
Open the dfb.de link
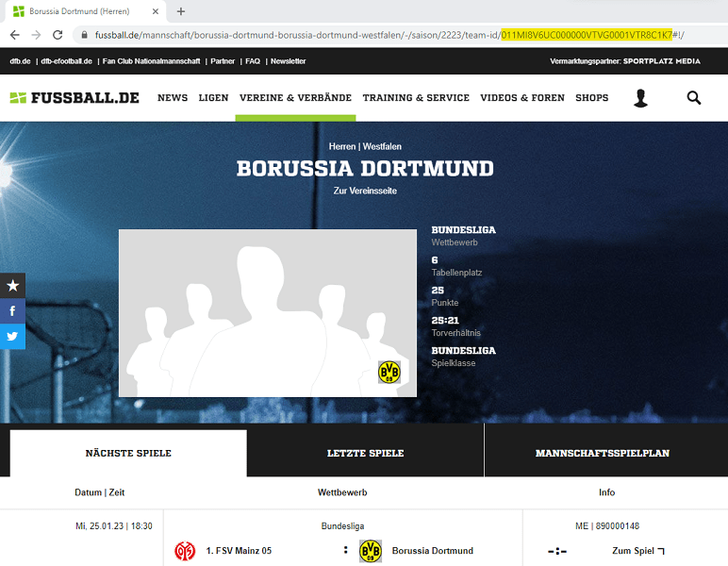[20, 61]
